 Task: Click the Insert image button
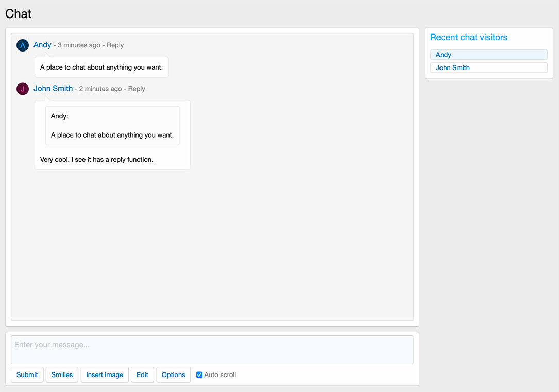(x=105, y=375)
